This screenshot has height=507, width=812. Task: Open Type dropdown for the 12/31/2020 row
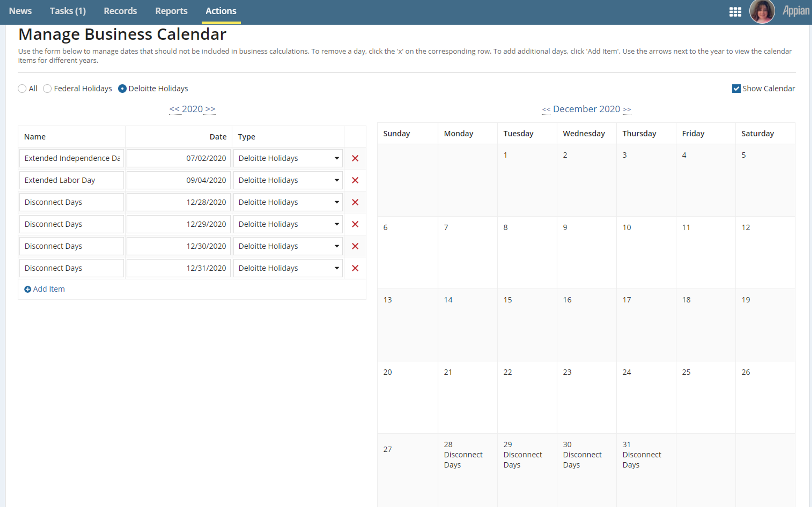(x=288, y=268)
